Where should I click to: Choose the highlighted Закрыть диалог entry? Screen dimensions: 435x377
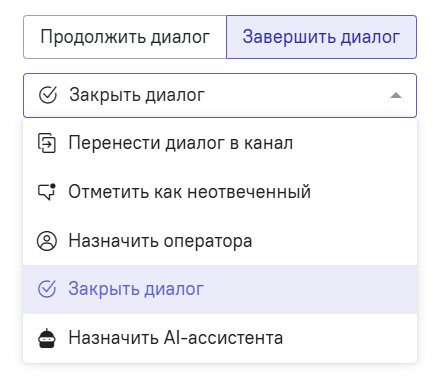click(220, 289)
